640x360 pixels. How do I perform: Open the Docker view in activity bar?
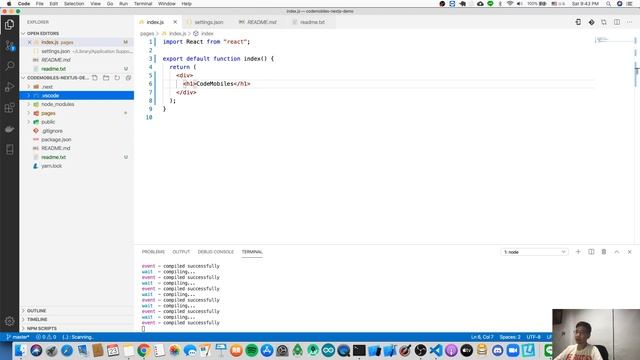click(9, 129)
